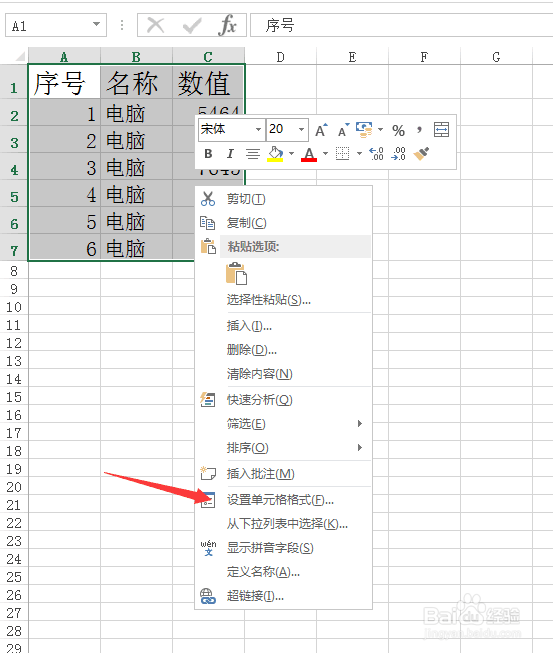The image size is (553, 653).
Task: Click the center align icon
Action: pyautogui.click(x=252, y=154)
